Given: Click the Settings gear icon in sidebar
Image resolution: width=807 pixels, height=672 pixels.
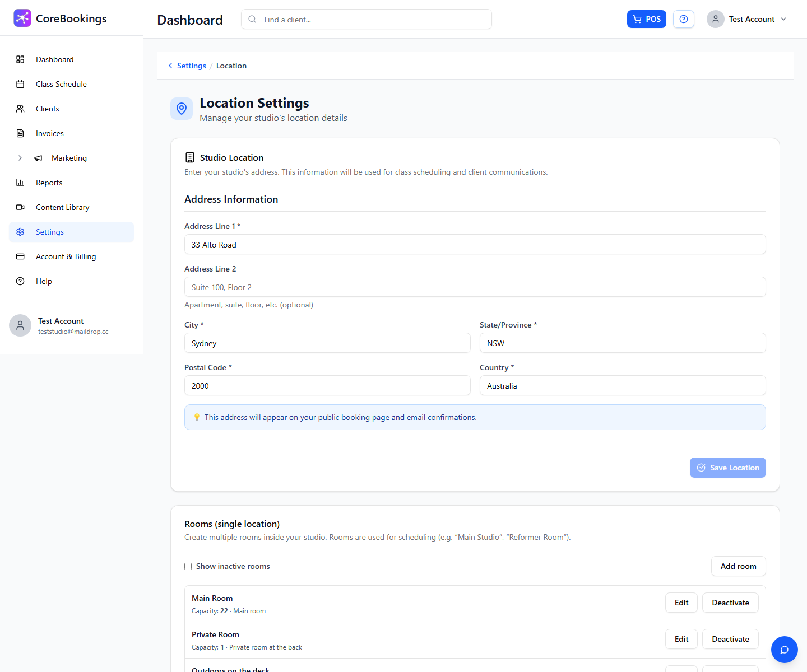Looking at the screenshot, I should coord(20,232).
